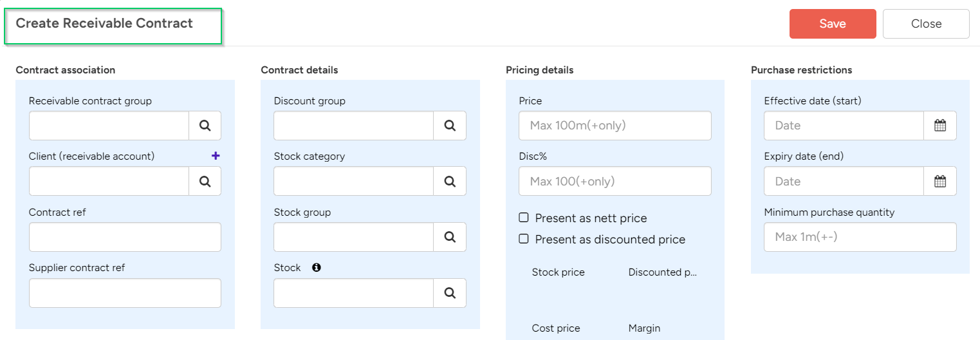Select the Contract ref input
The height and width of the screenshot is (340, 980).
(125, 237)
